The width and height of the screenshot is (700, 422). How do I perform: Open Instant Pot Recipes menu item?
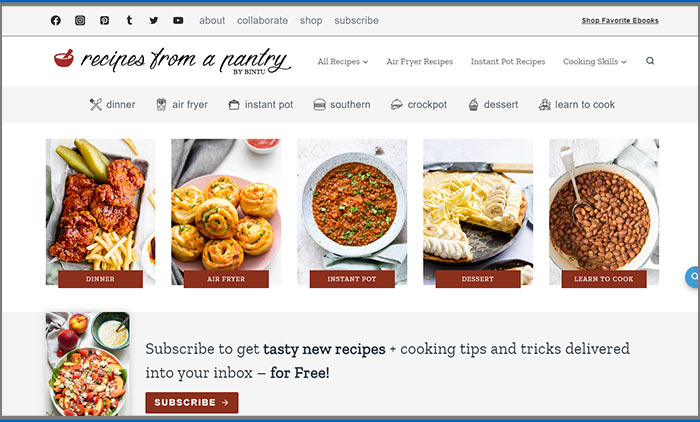[x=508, y=62]
